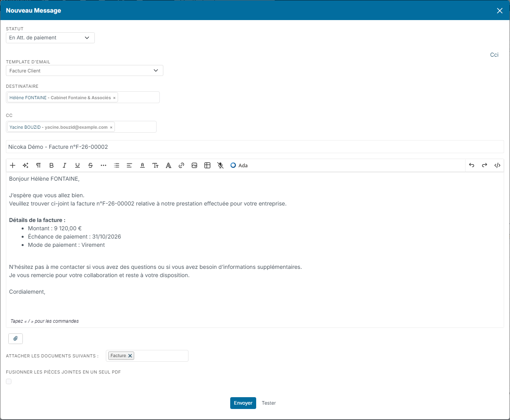Remove Hélène FONTAINE from recipients
510x420 pixels.
(115, 98)
